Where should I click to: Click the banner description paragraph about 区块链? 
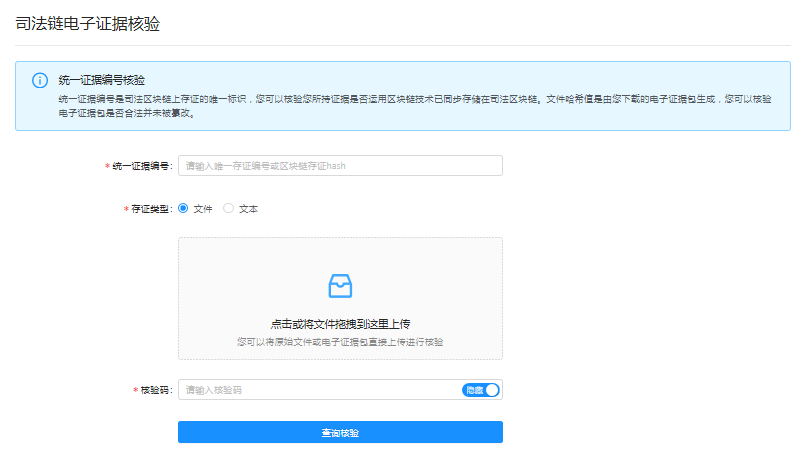415,106
